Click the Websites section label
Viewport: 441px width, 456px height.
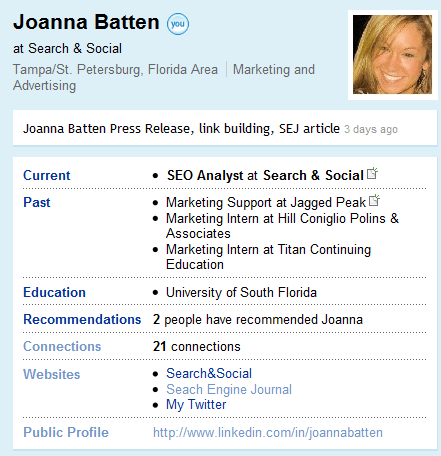pyautogui.click(x=52, y=374)
